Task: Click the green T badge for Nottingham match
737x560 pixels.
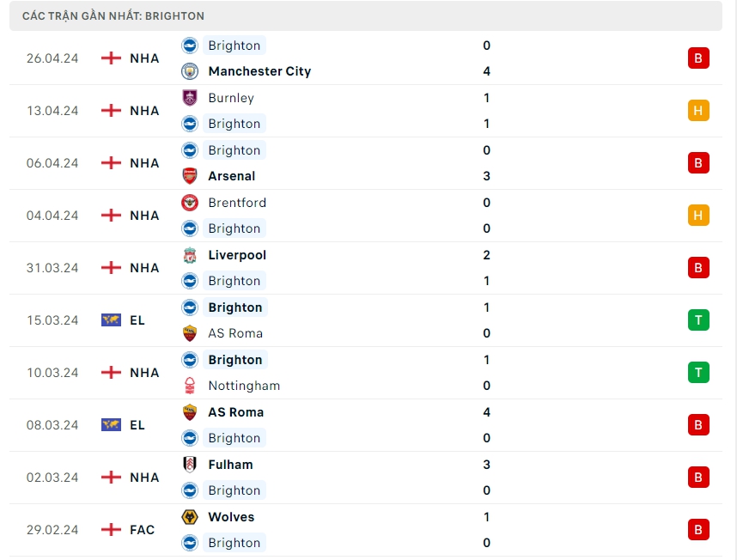Action: tap(698, 373)
